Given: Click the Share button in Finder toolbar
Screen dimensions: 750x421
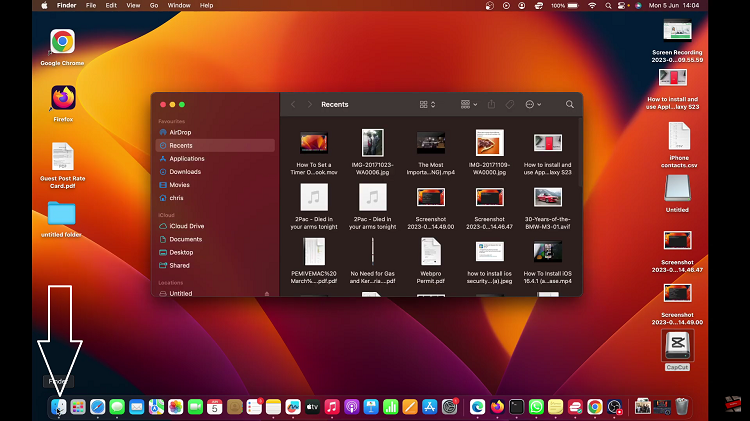Looking at the screenshot, I should coord(491,104).
